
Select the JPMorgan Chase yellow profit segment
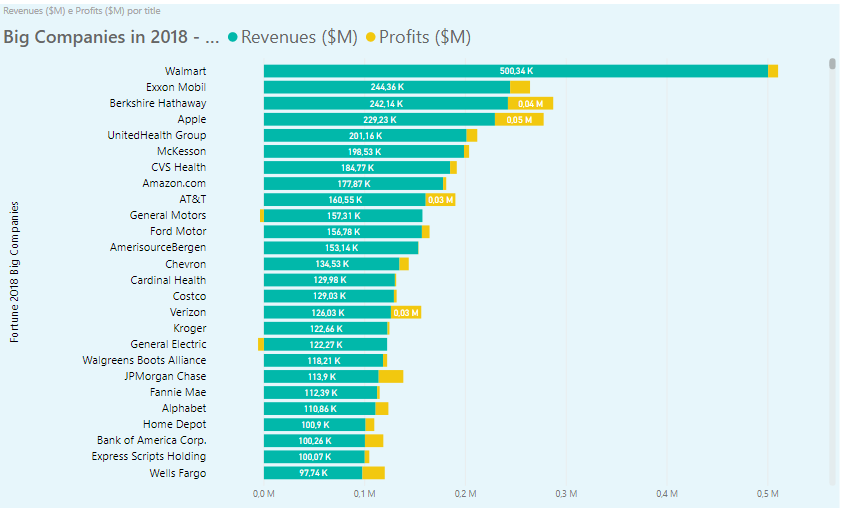[391, 377]
